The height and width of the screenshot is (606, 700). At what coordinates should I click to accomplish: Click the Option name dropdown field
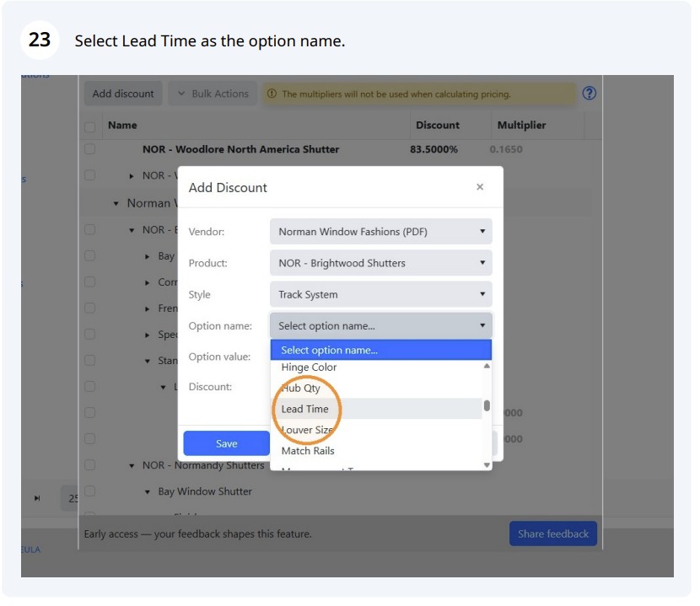(x=381, y=326)
